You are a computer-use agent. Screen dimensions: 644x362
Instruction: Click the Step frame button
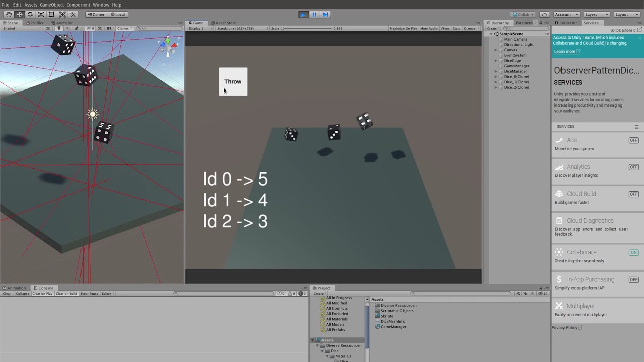[325, 14]
